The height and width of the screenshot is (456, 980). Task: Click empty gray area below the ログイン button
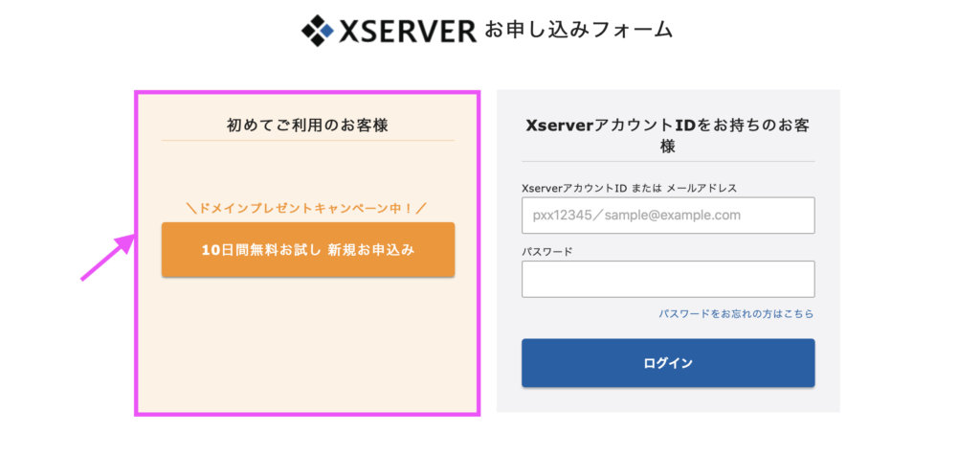coord(668,399)
